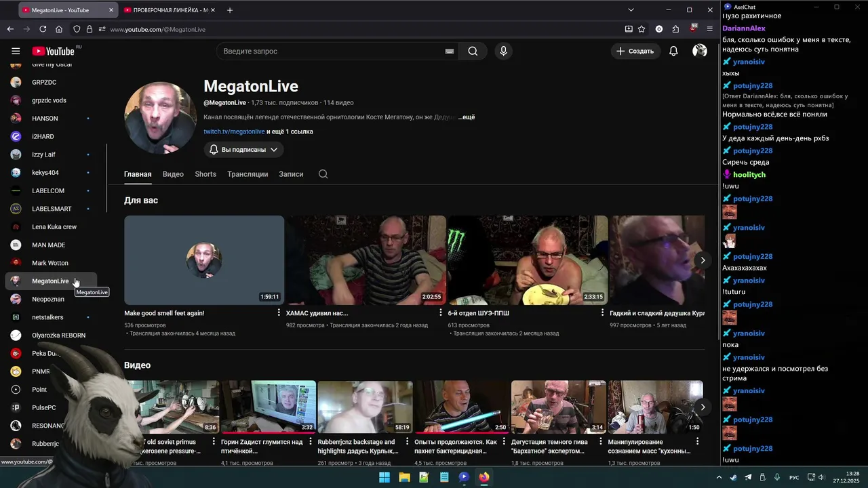Play the "ХАМАС удивил нас..." thumbnail

pos(366,260)
